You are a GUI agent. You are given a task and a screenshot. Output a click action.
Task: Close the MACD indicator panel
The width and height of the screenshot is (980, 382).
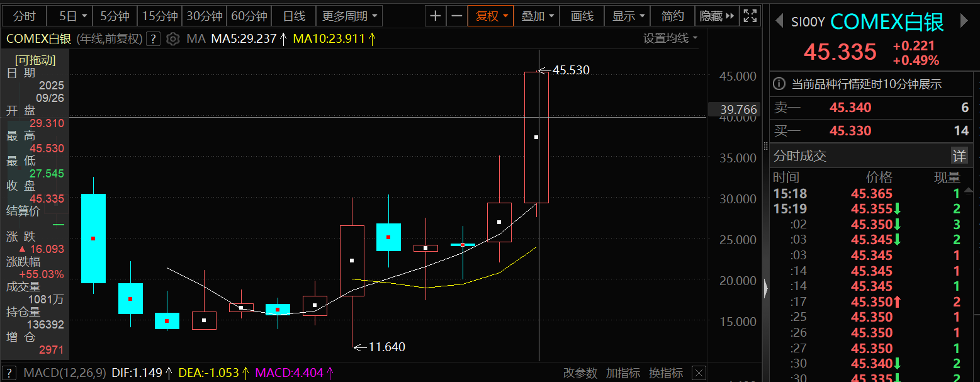[698, 373]
